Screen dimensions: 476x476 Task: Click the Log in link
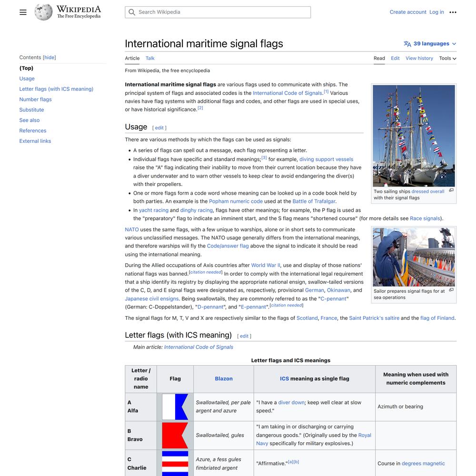tap(436, 12)
